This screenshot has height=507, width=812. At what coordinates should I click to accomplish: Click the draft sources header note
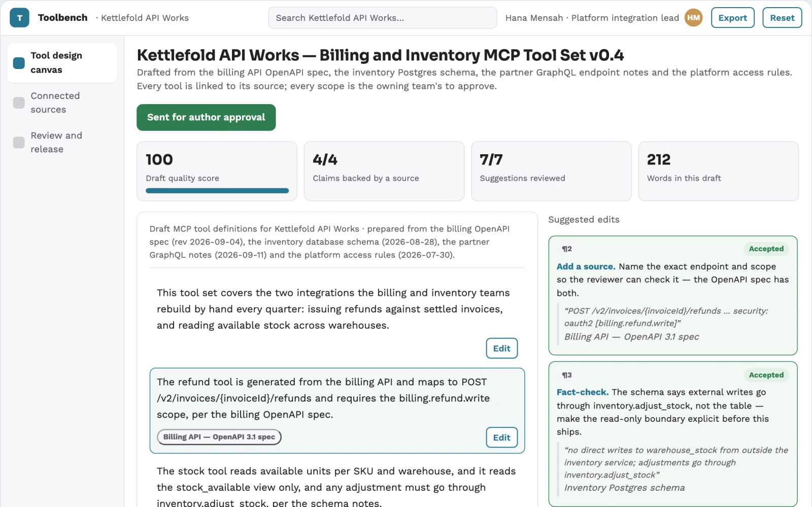[x=330, y=242]
